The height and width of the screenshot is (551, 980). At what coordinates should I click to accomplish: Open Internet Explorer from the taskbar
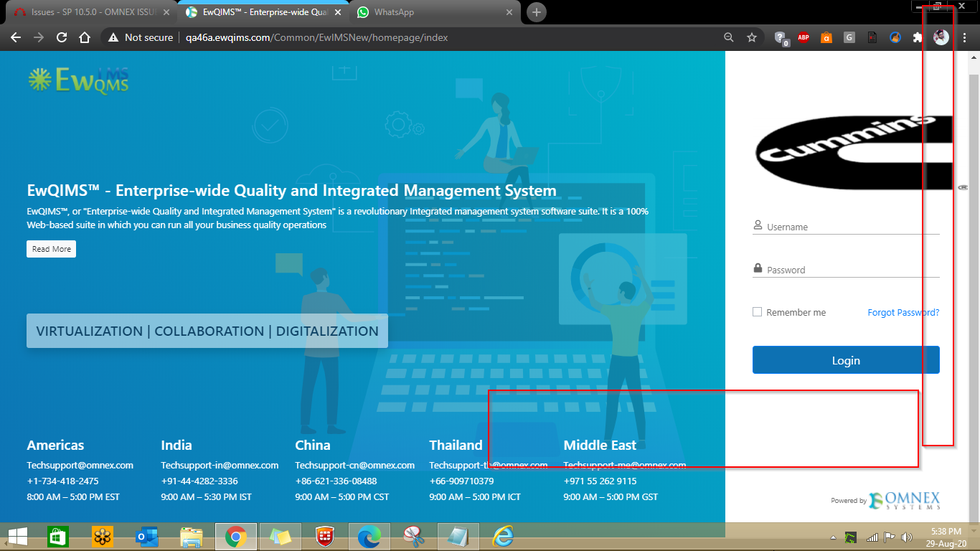[502, 536]
